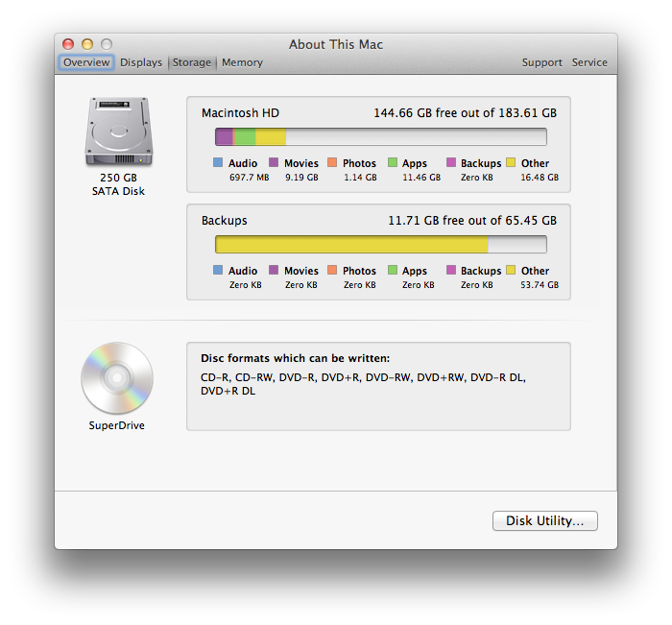672x625 pixels.
Task: Click the purple Movies swatch in Backups volume
Action: 274,270
